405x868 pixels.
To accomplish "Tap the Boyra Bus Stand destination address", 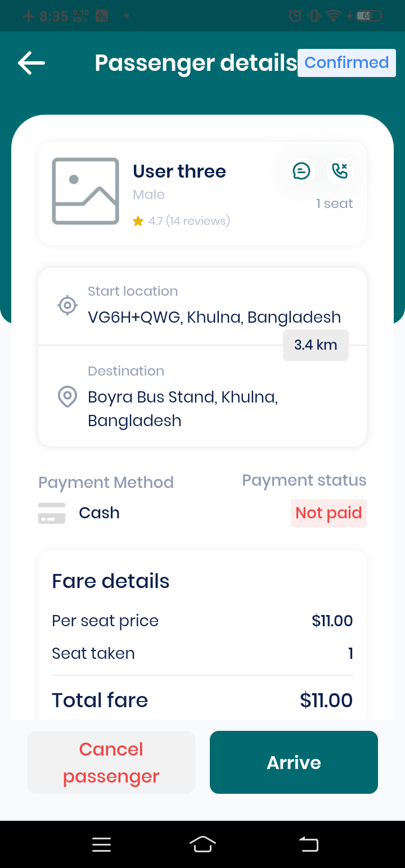I will (x=183, y=409).
